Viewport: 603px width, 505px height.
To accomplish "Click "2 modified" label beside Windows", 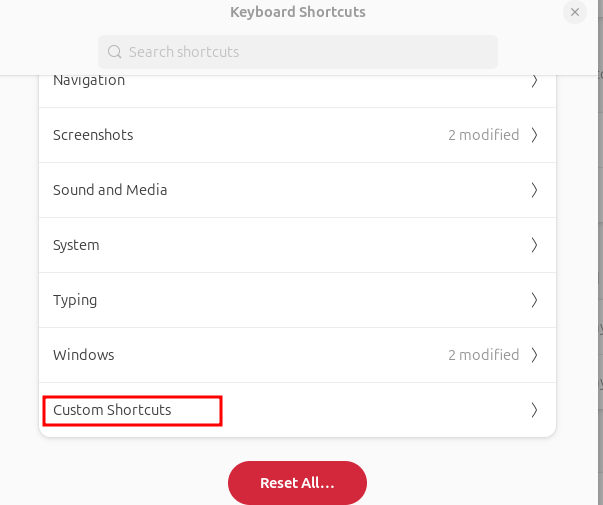I will click(483, 355).
